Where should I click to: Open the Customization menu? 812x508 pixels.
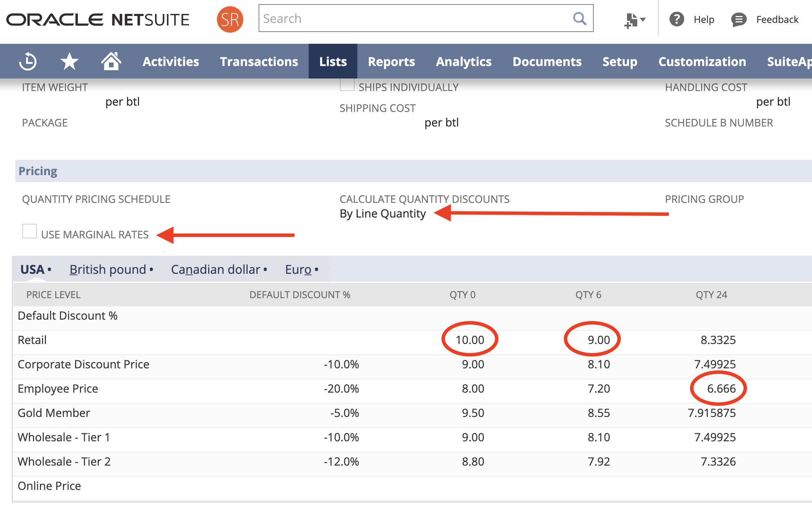coord(702,62)
